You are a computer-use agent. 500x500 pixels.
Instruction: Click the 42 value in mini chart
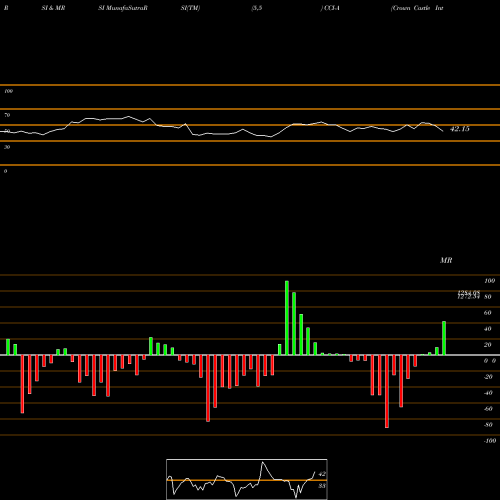pyautogui.click(x=322, y=474)
